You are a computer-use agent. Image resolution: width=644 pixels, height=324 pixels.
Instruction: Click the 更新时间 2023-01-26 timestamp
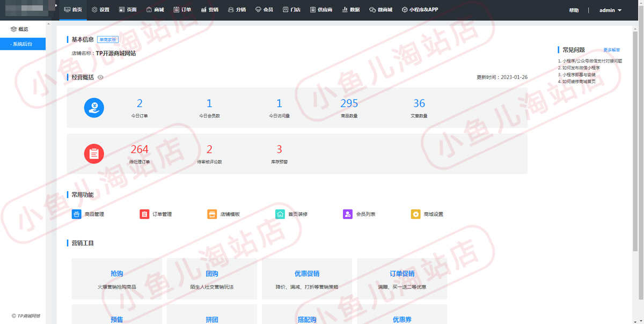click(502, 77)
